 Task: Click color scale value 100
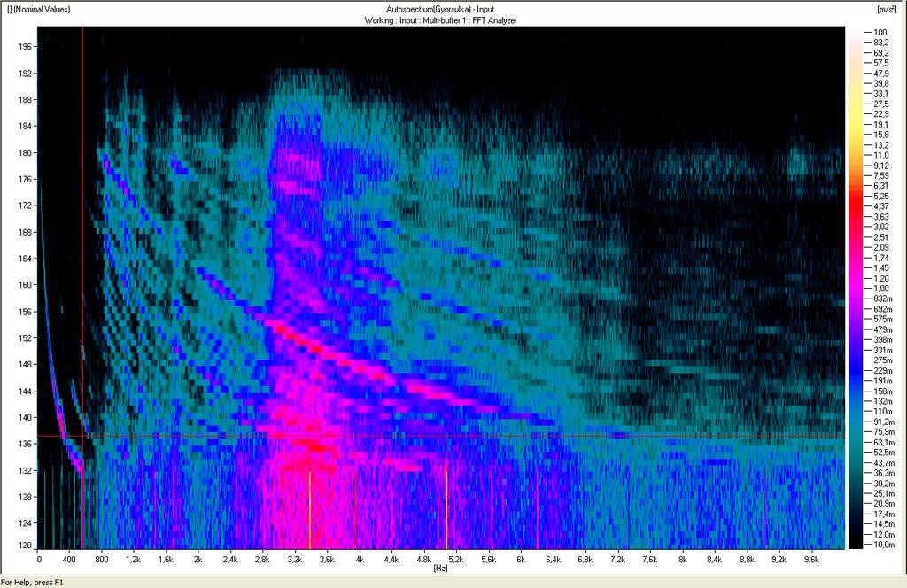[x=880, y=33]
